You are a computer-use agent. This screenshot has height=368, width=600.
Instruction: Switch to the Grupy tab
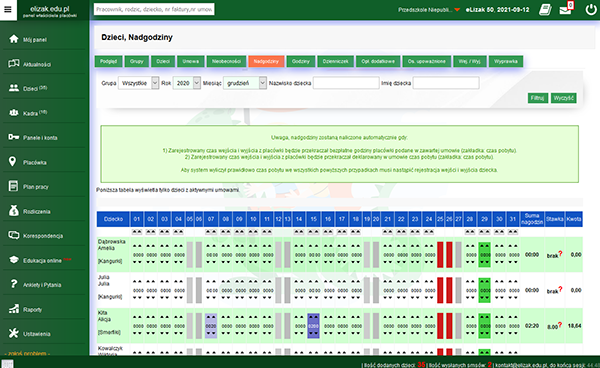[x=137, y=61]
